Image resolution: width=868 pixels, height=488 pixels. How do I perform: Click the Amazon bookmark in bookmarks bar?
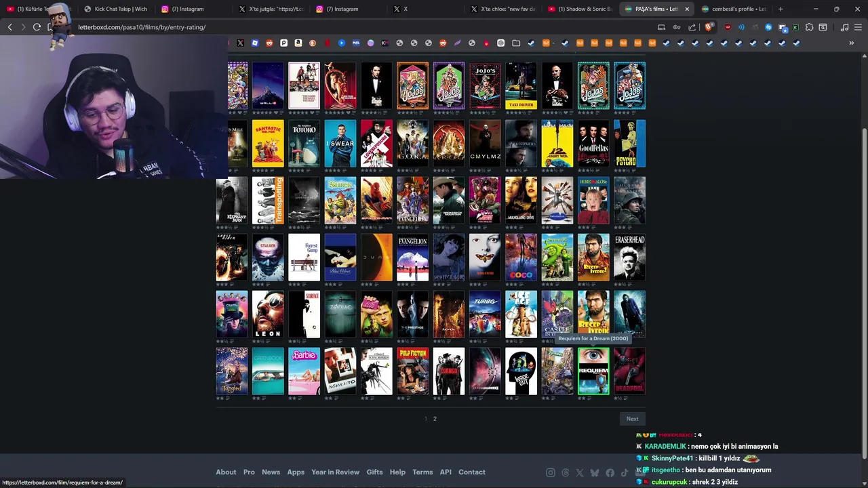(298, 43)
